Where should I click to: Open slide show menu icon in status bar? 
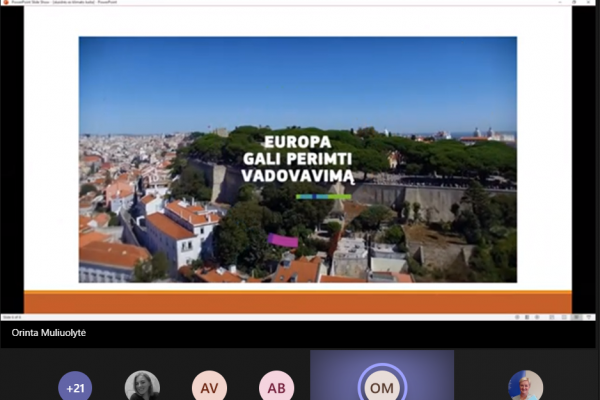pos(527,317)
